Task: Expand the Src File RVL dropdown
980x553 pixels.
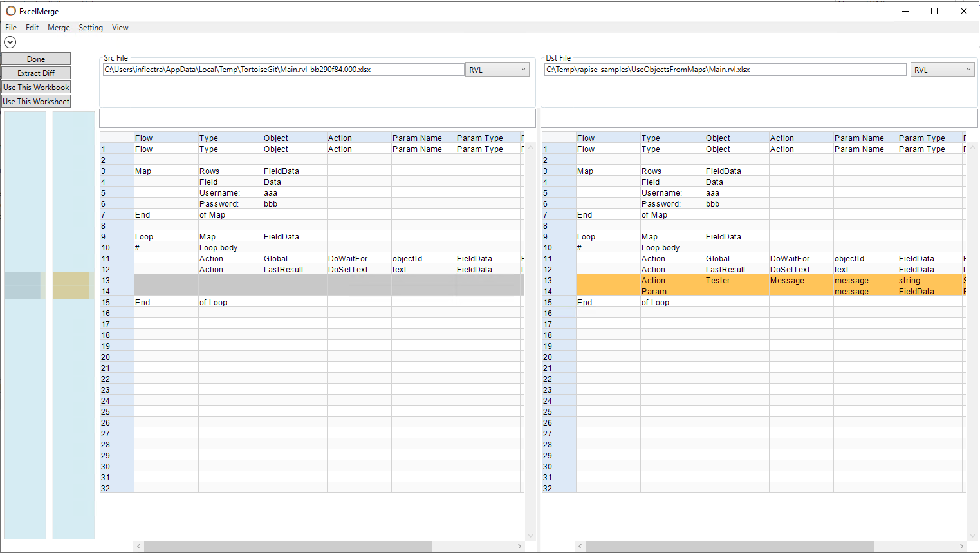Action: click(497, 70)
